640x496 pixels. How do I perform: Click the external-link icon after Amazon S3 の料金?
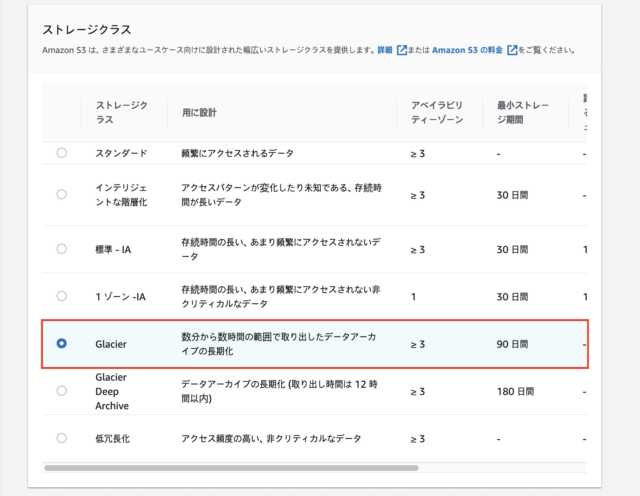tap(512, 50)
